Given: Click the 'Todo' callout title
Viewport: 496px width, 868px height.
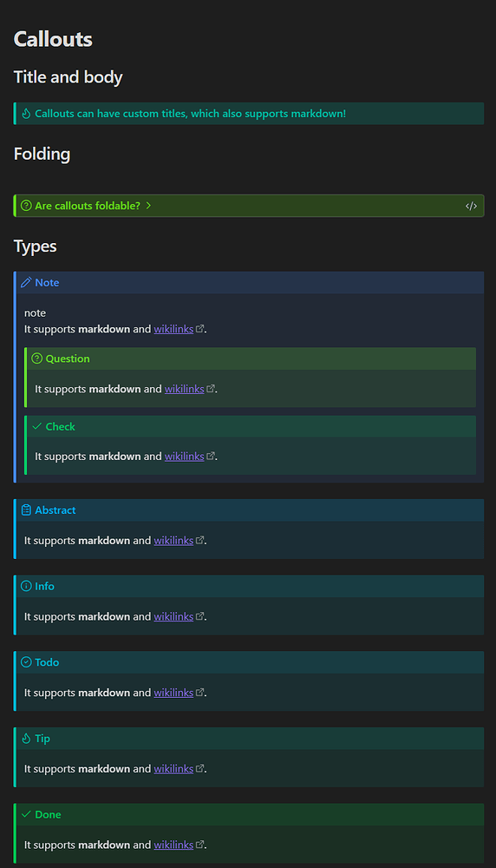Looking at the screenshot, I should pos(47,662).
